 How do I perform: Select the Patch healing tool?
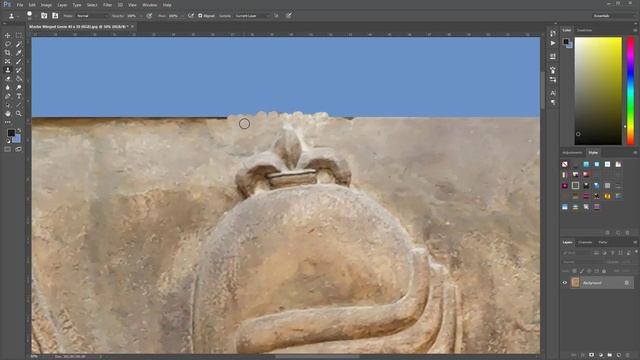pyautogui.click(x=7, y=61)
